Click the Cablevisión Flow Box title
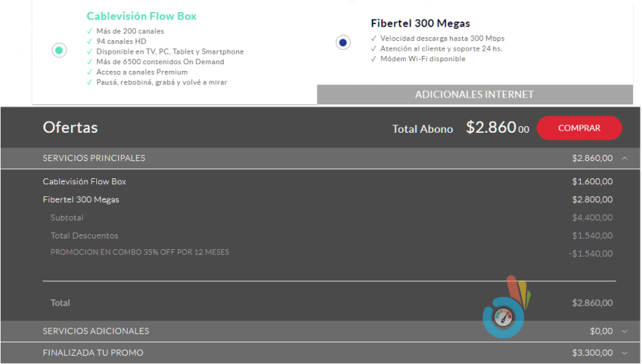The height and width of the screenshot is (364, 642). click(x=142, y=16)
